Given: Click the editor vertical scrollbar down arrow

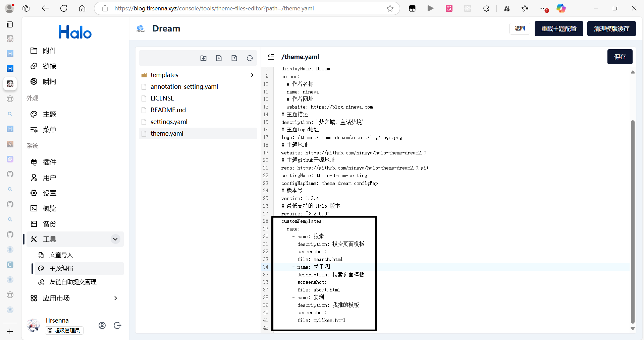Looking at the screenshot, I should pos(633,329).
